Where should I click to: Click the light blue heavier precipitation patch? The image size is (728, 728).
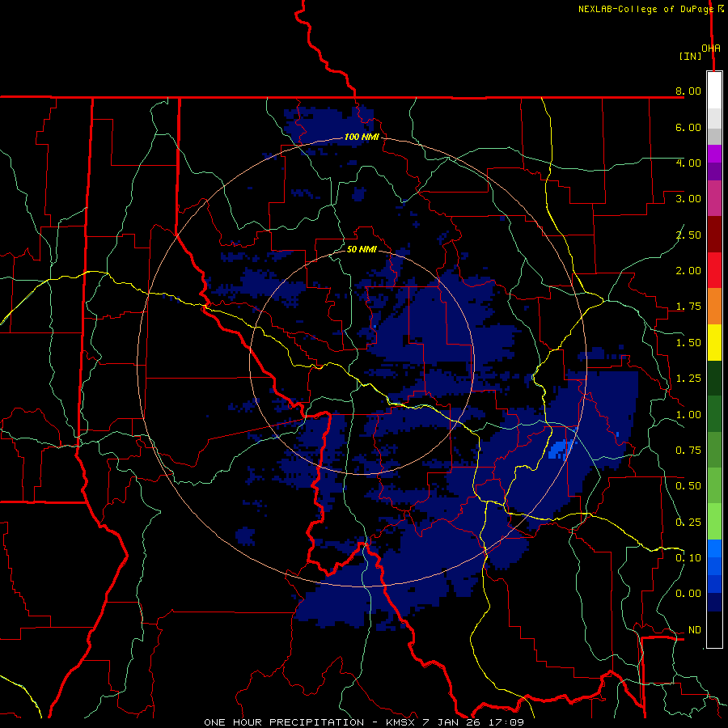click(560, 450)
